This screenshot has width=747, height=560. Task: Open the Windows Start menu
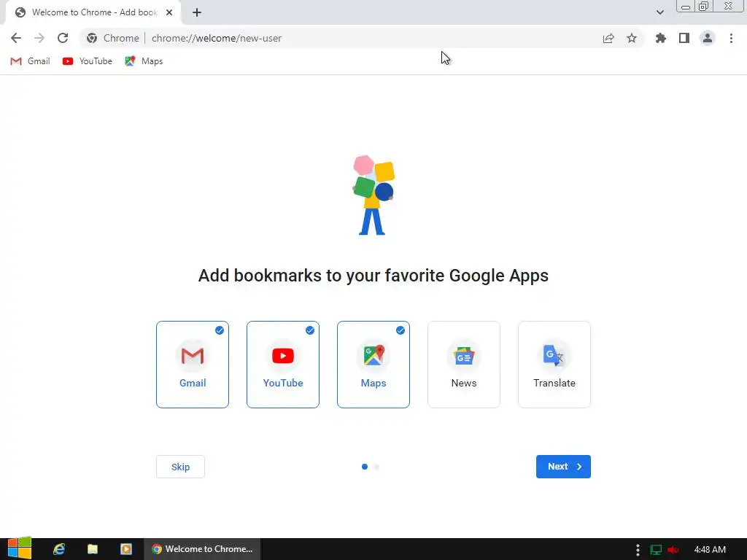coord(20,548)
